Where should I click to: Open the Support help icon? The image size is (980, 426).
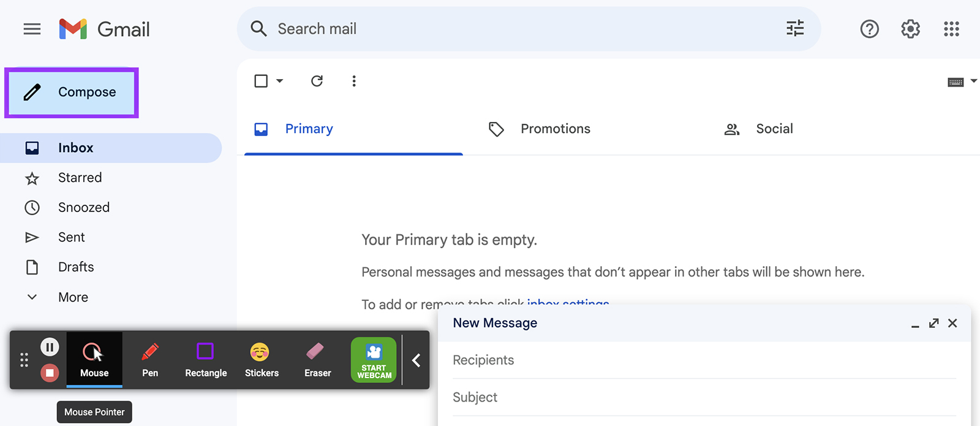[x=869, y=29]
